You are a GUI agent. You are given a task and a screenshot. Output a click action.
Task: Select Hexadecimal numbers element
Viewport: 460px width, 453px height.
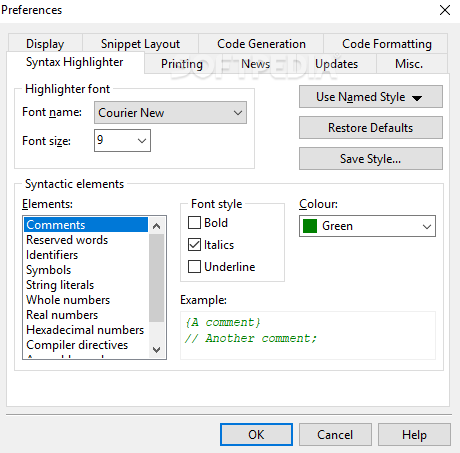86,330
